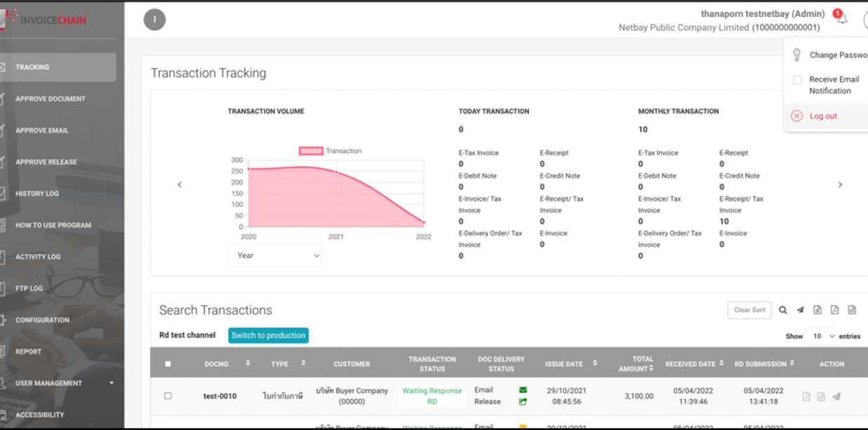Download PDF for test-0010 row
Screen dimensions: 868x430
pos(806,396)
